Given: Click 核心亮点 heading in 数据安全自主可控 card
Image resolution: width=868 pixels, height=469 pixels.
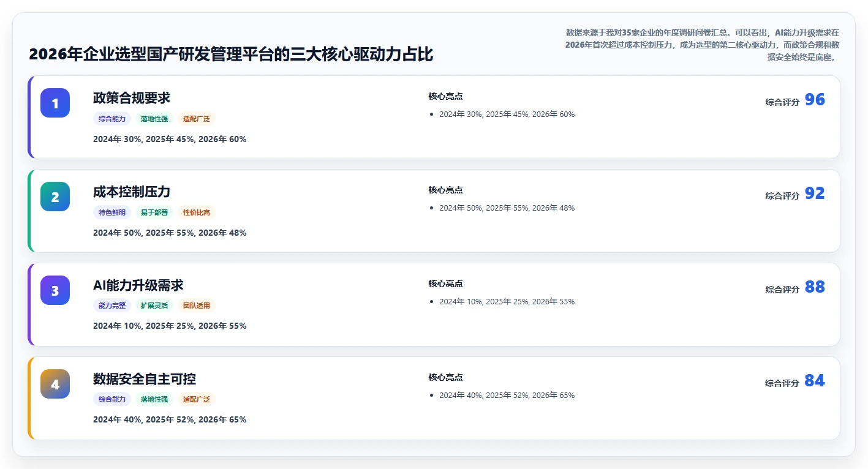Looking at the screenshot, I should (445, 377).
